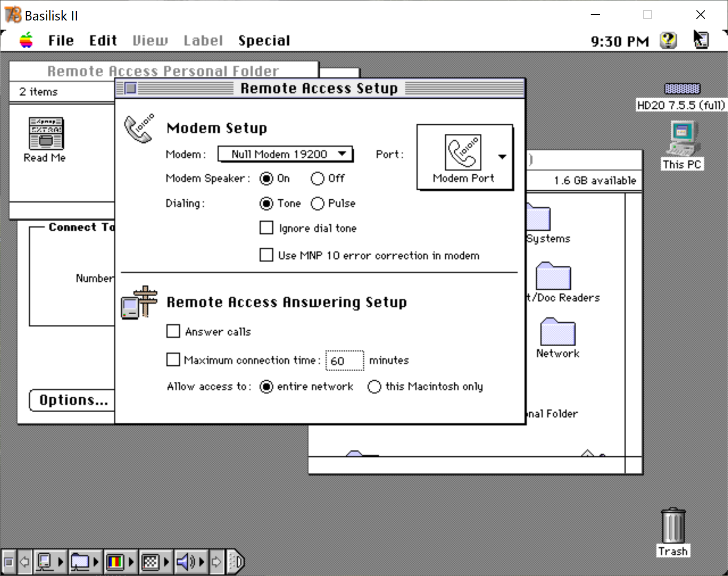Viewport: 728px width, 576px height.
Task: Open the Special menu
Action: [x=264, y=40]
